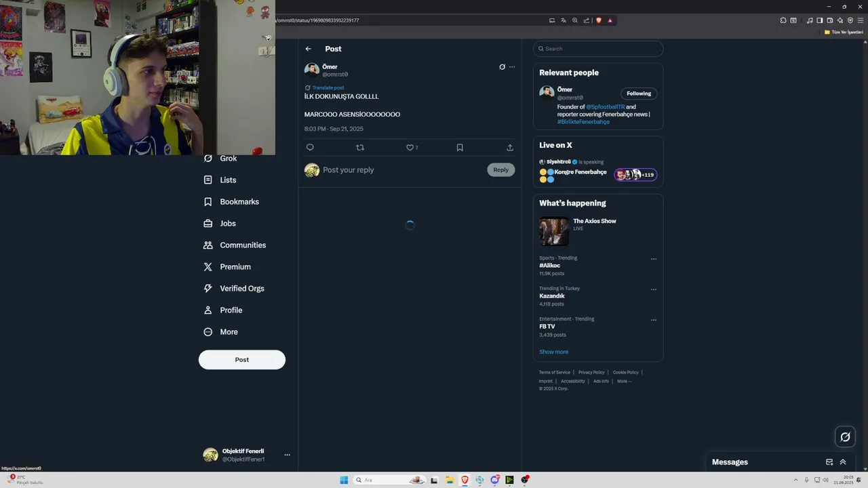868x488 pixels.
Task: Open Jobs in the sidebar
Action: pyautogui.click(x=220, y=224)
